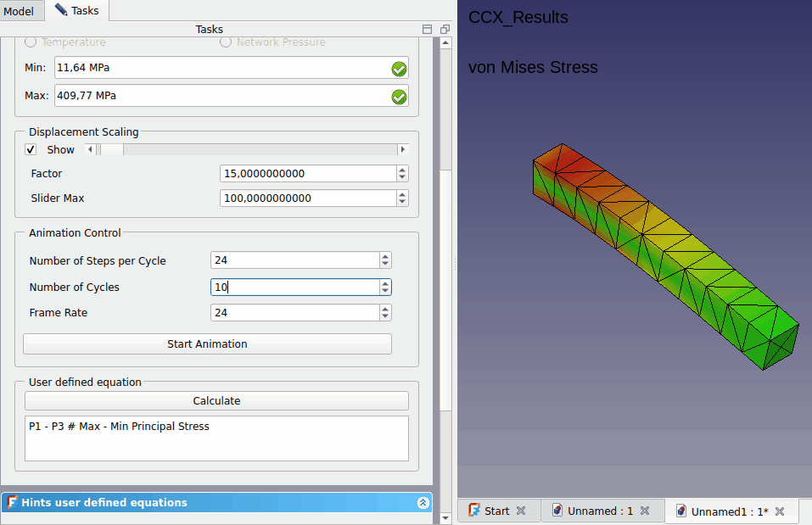Toggle the Show displacement checkbox

(31, 150)
